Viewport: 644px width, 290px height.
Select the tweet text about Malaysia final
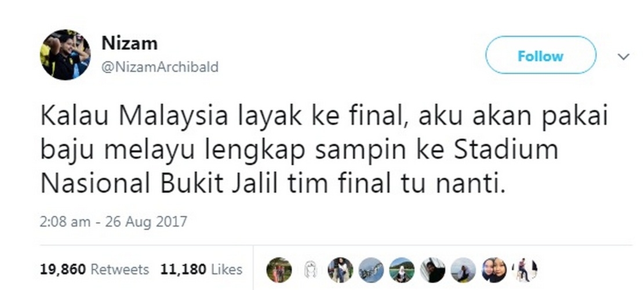pyautogui.click(x=323, y=150)
